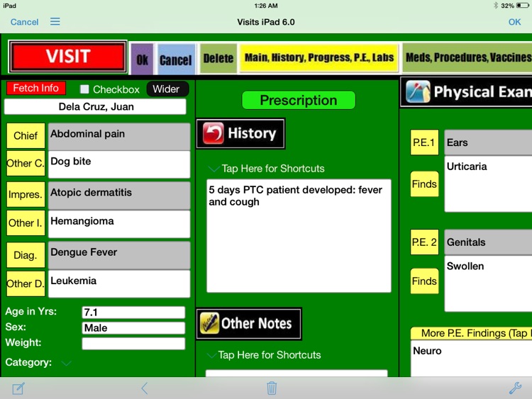Tap the Other Notes pen icon

pyautogui.click(x=209, y=323)
